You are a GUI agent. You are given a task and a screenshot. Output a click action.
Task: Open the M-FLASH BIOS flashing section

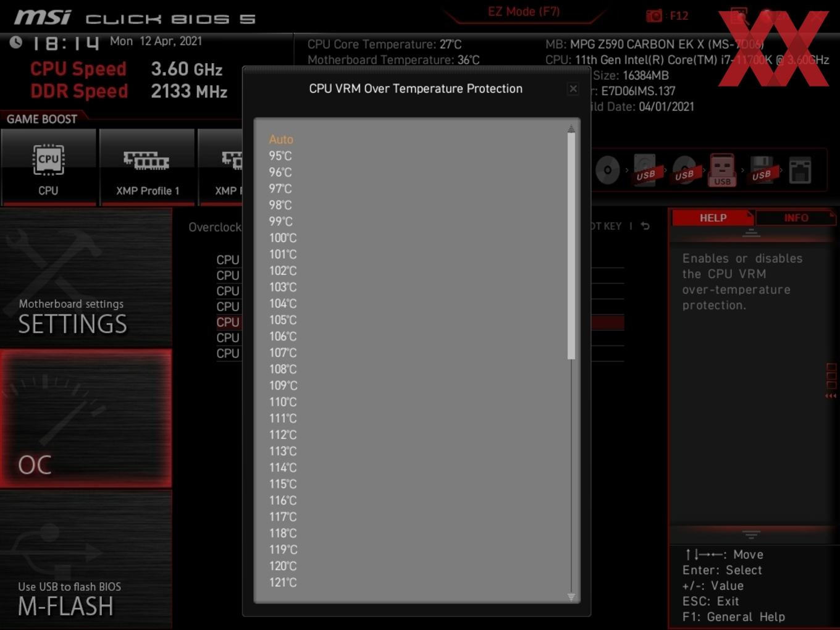tap(86, 560)
